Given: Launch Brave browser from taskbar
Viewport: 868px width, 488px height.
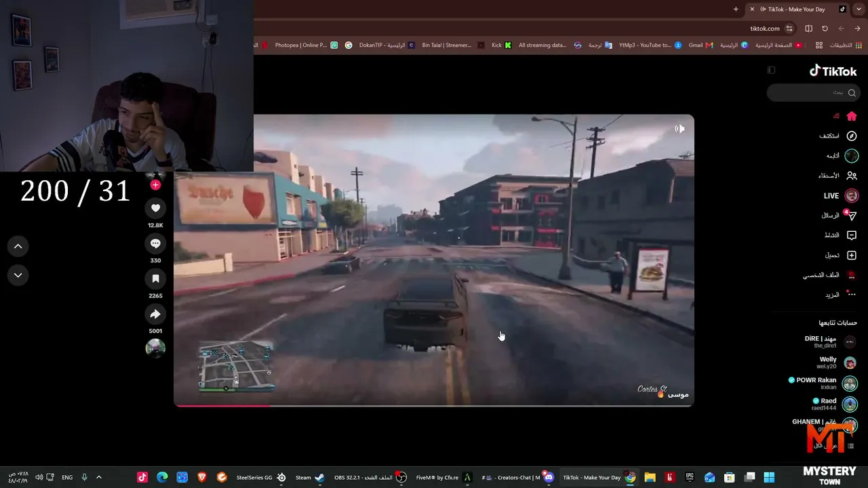Looking at the screenshot, I should [201, 477].
